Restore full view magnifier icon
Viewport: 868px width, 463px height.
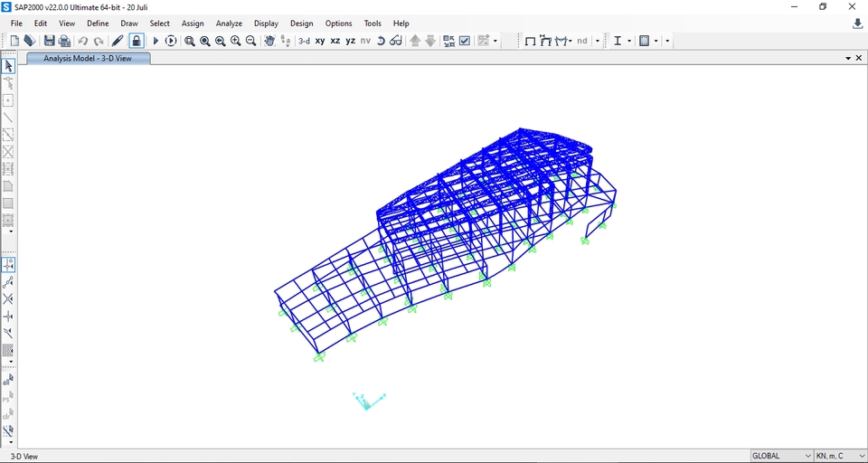click(x=205, y=41)
